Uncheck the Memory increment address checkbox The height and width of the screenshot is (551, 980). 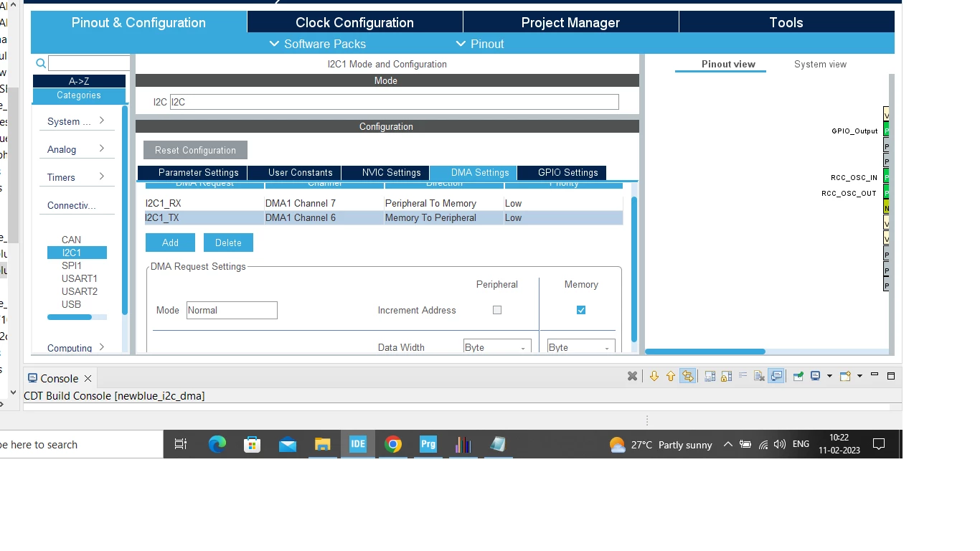[581, 310]
